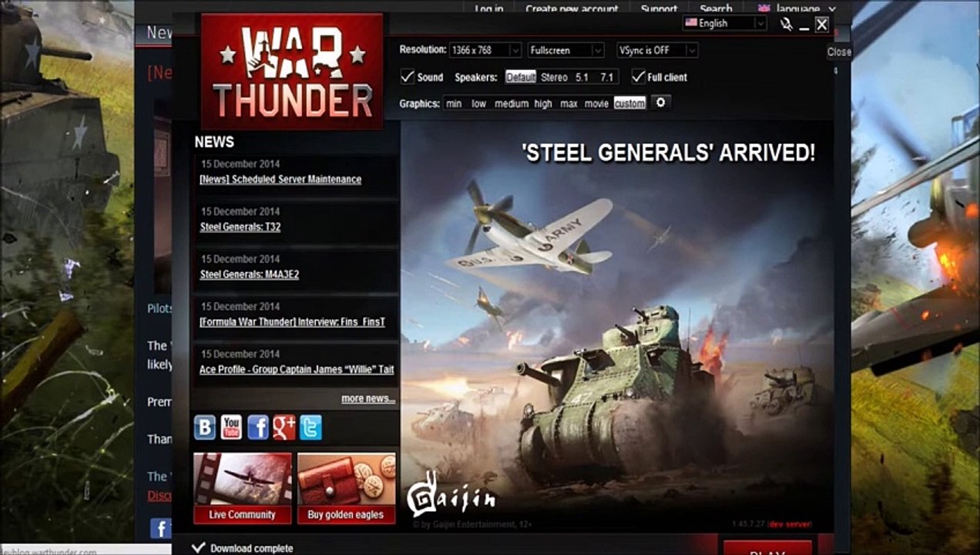Set graphics preset to custom
The image size is (980, 555).
click(629, 103)
